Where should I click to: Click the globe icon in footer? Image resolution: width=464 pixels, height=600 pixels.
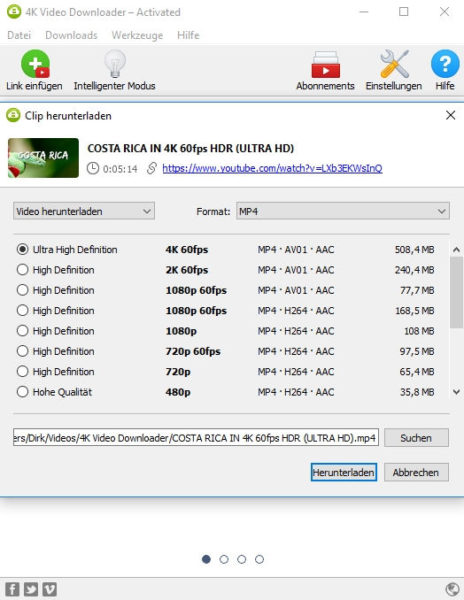453,589
